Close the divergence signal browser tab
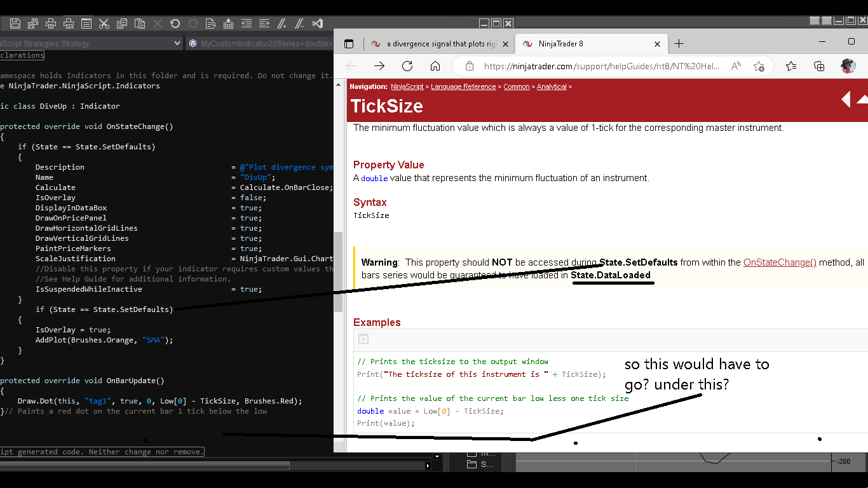 [x=506, y=44]
